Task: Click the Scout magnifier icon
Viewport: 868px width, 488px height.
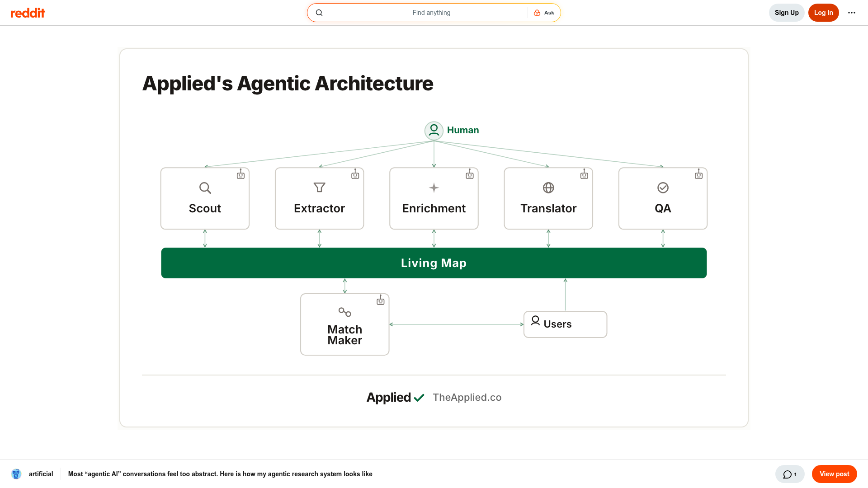Action: coord(205,188)
